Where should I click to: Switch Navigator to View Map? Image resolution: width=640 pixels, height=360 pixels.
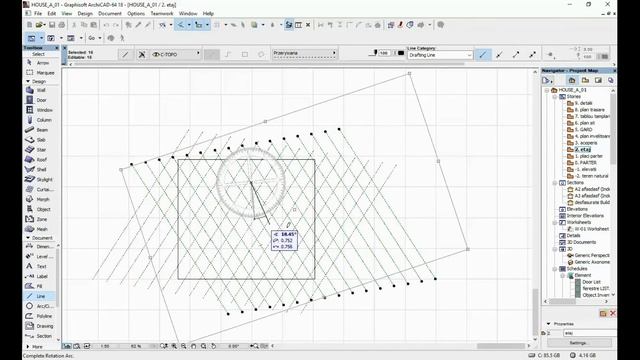tap(585, 80)
